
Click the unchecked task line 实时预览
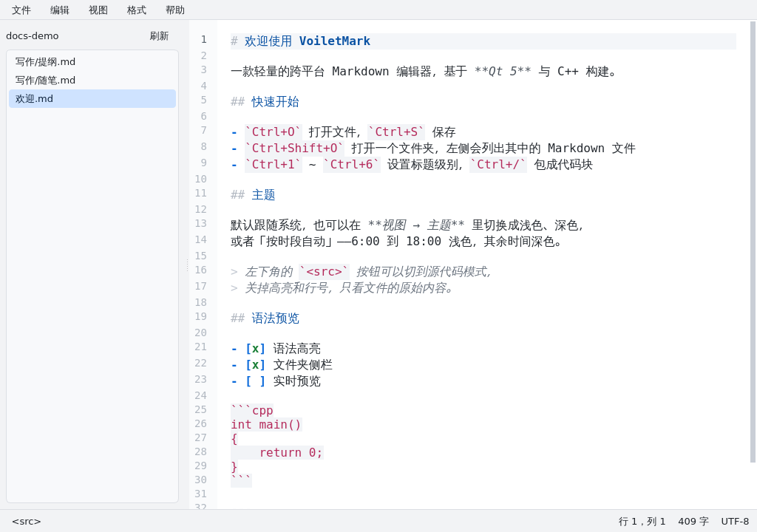276,381
